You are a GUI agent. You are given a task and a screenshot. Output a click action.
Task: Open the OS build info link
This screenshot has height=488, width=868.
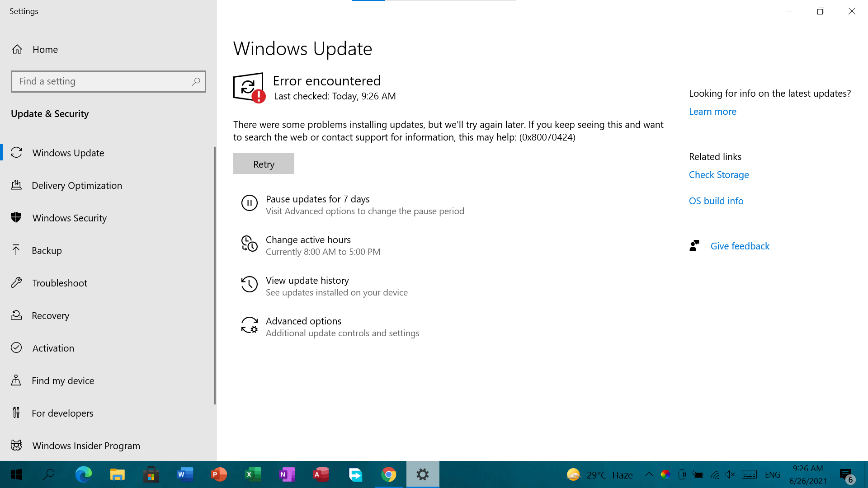pos(716,201)
